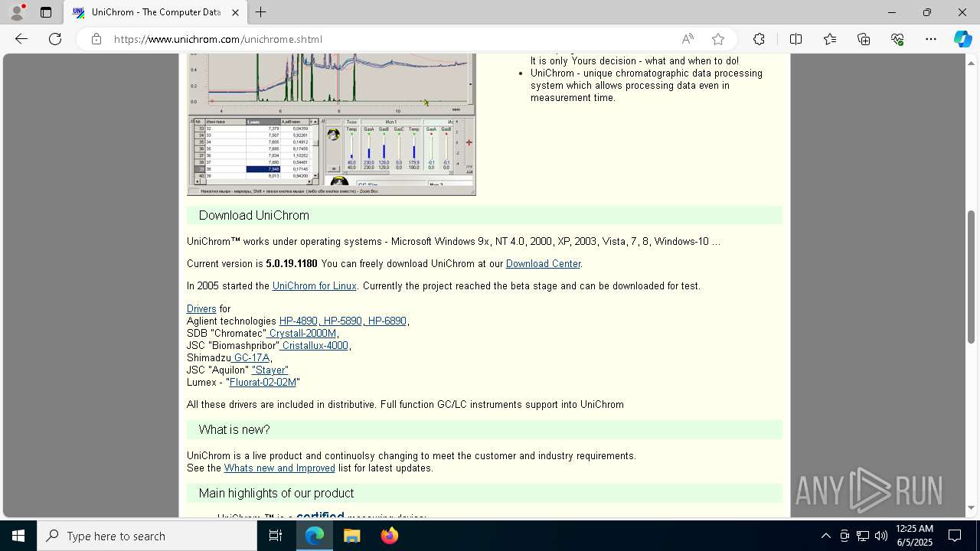Screen dimensions: 980x551
Task: Open the volume tray icon
Action: tap(880, 536)
